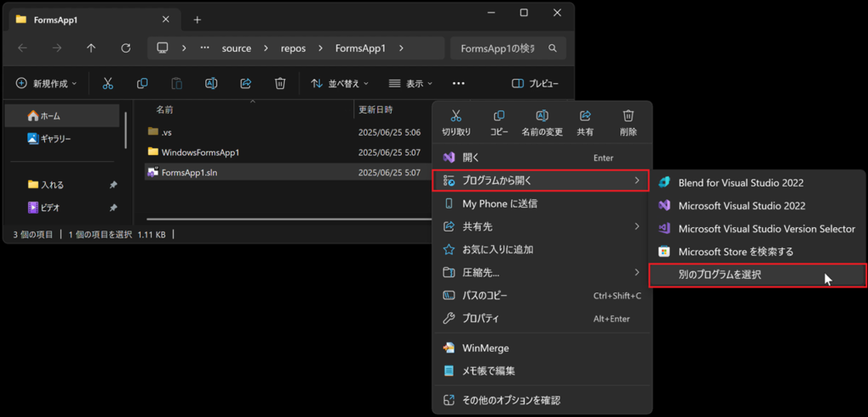Click メモ帳で編集 menu item

click(542, 370)
